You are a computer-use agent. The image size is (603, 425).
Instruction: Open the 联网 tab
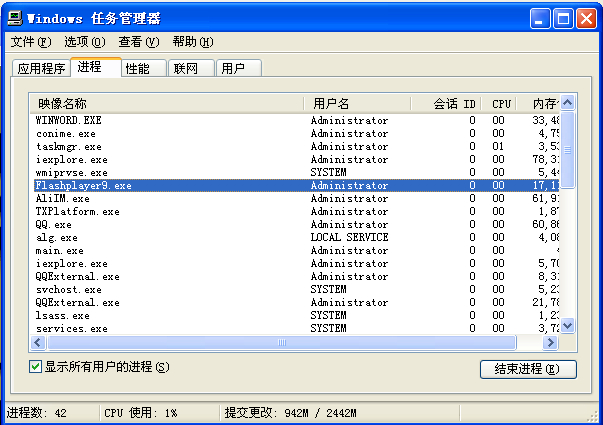[191, 68]
